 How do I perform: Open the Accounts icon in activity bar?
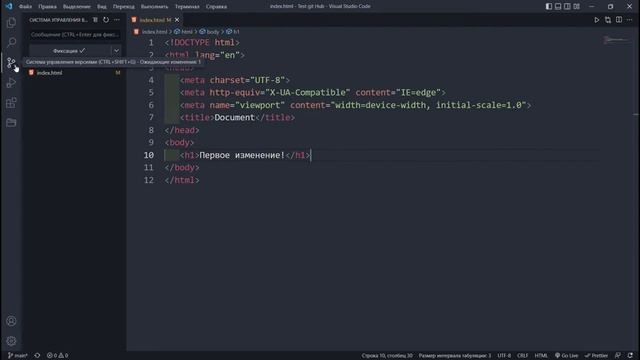[11, 321]
